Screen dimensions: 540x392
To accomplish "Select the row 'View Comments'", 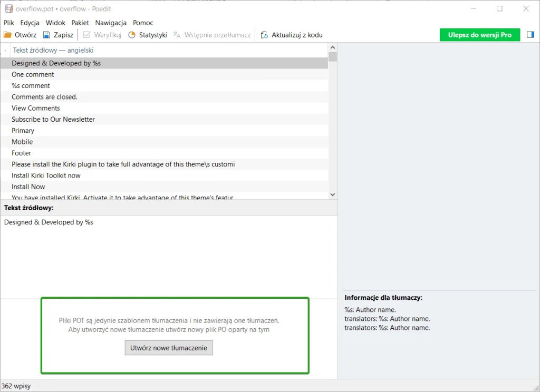I will (165, 108).
